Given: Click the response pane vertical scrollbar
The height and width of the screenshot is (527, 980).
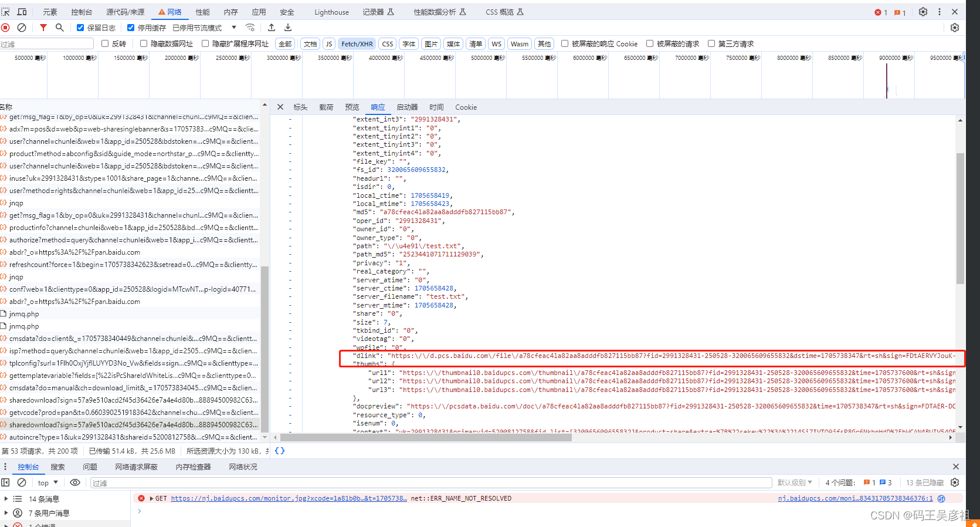Looking at the screenshot, I should (x=960, y=218).
